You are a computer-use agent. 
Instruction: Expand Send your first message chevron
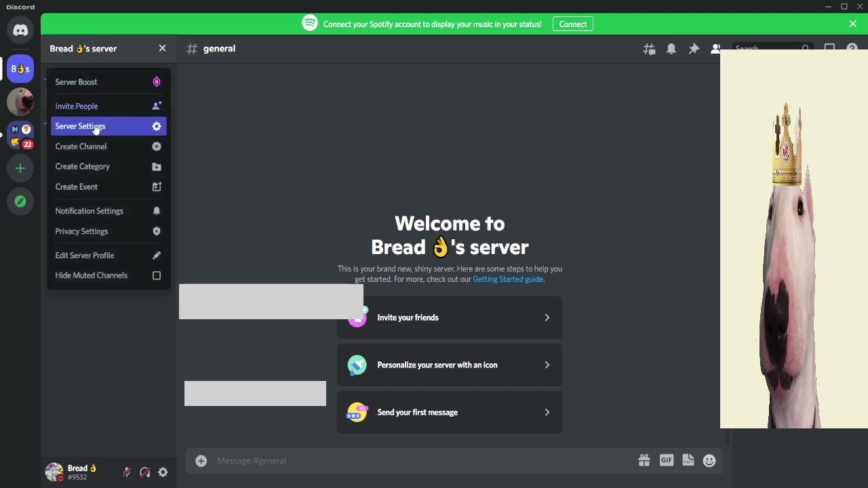tap(547, 412)
